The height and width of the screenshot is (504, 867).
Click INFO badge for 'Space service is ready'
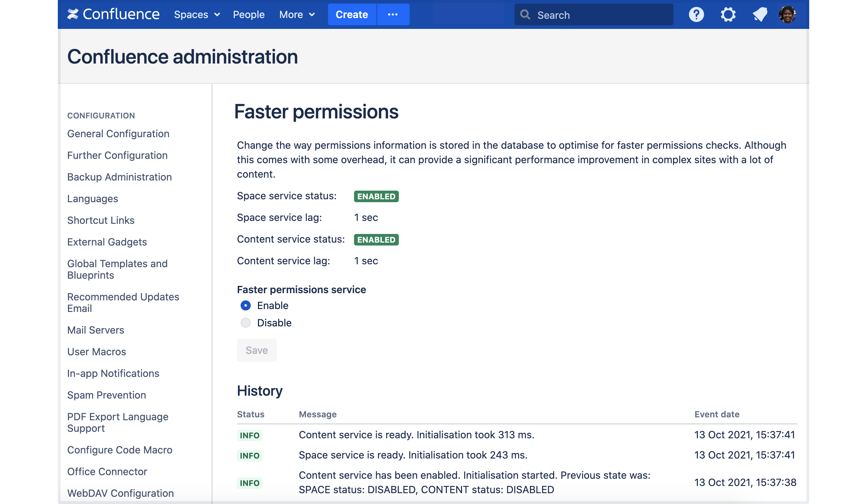pyautogui.click(x=249, y=456)
